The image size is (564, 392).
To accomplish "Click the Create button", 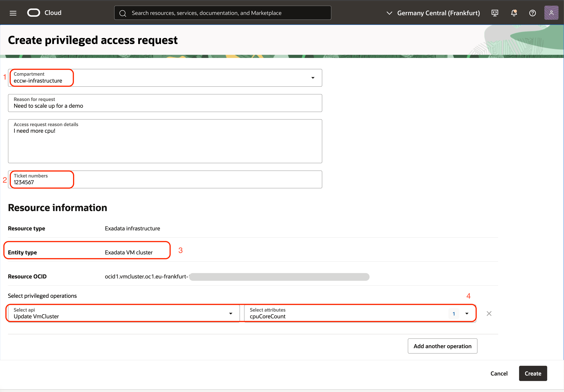I will point(533,373).
